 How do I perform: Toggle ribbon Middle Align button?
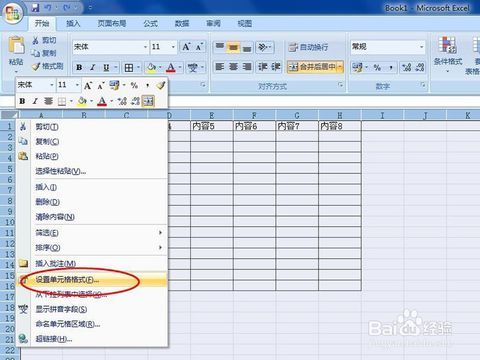coord(233,47)
